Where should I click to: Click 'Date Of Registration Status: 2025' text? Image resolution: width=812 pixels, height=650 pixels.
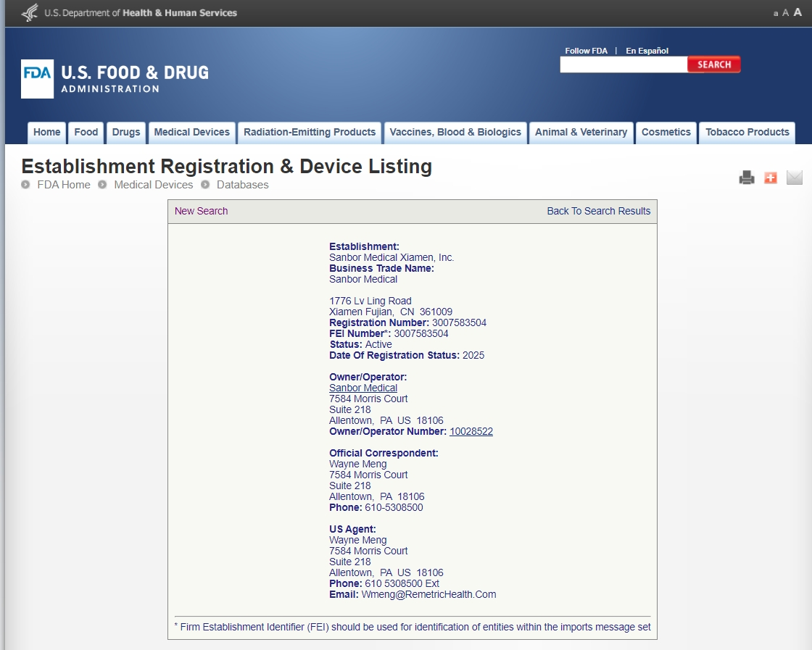click(407, 356)
